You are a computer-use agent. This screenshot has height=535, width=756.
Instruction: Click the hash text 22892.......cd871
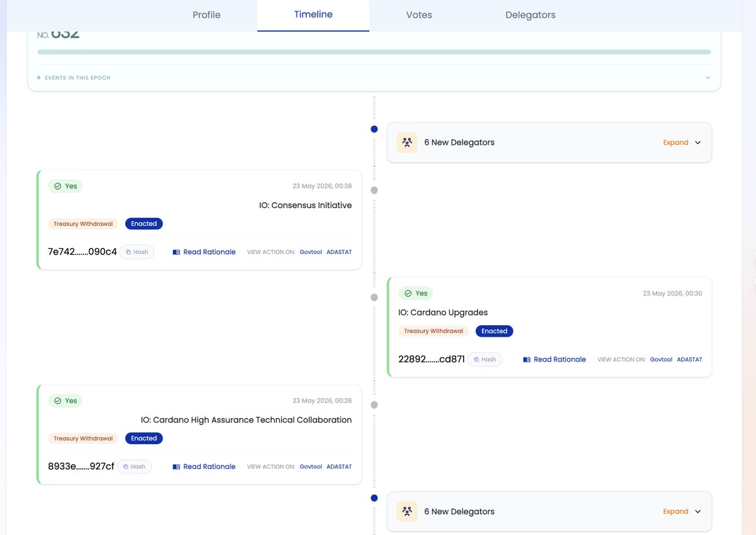(432, 359)
